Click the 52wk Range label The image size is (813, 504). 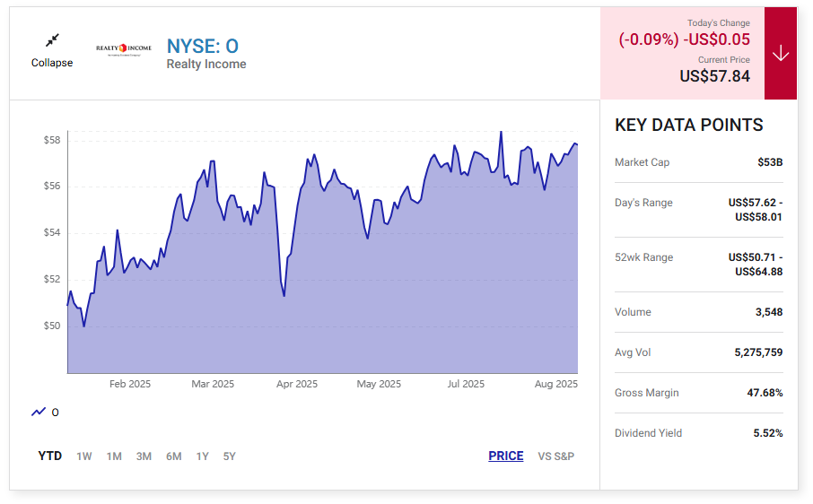coord(644,257)
